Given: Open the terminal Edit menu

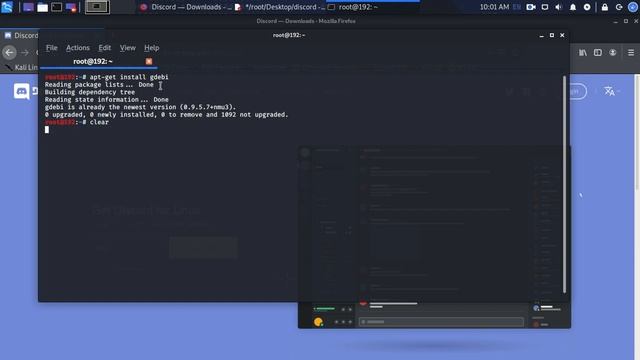Looking at the screenshot, I should tap(104, 48).
